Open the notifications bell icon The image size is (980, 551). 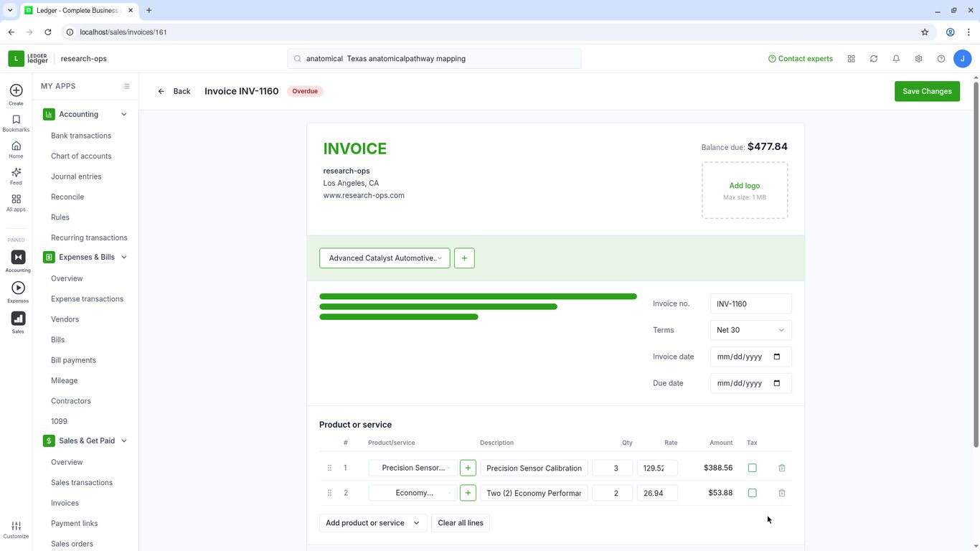pyautogui.click(x=896, y=59)
